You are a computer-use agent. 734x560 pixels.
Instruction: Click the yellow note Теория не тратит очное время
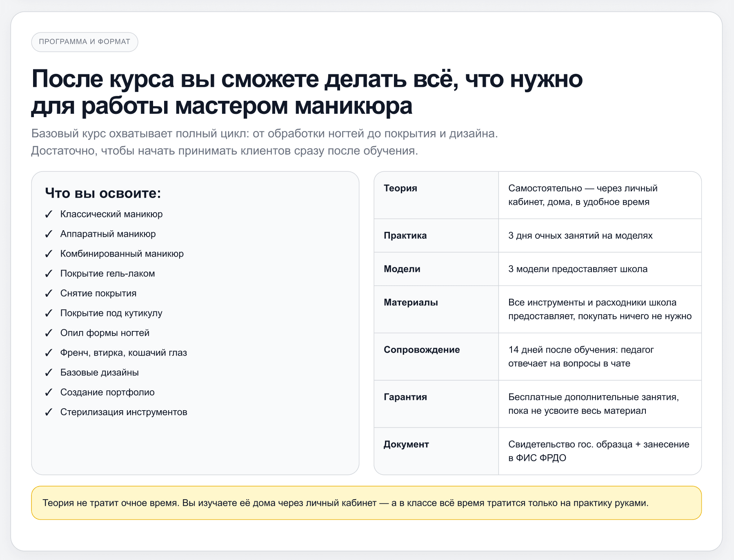[366, 503]
